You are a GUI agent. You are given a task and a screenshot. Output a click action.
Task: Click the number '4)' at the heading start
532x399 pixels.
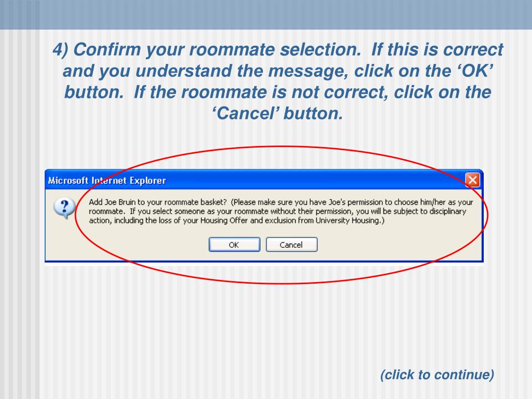pyautogui.click(x=60, y=49)
